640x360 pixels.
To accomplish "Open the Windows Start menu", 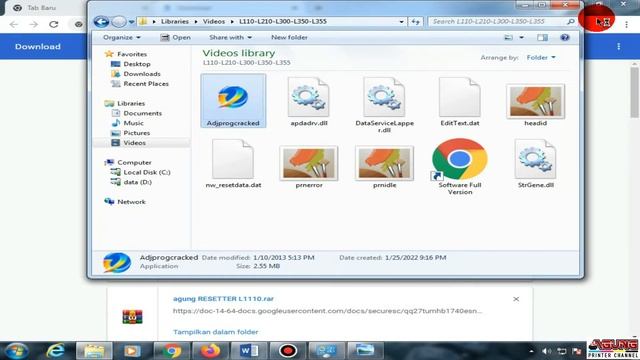I will (17, 351).
